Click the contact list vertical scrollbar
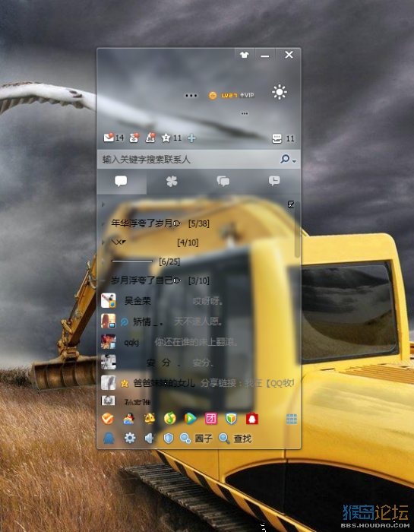This screenshot has height=532, width=414. point(297,230)
